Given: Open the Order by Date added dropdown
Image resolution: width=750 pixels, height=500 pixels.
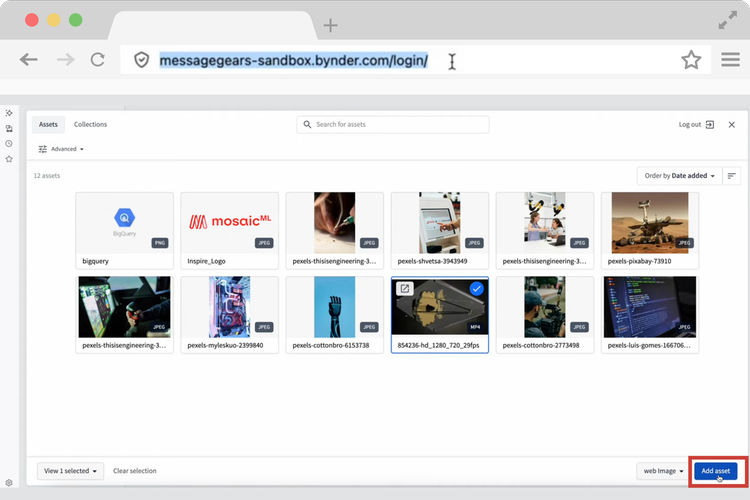Looking at the screenshot, I should click(679, 176).
